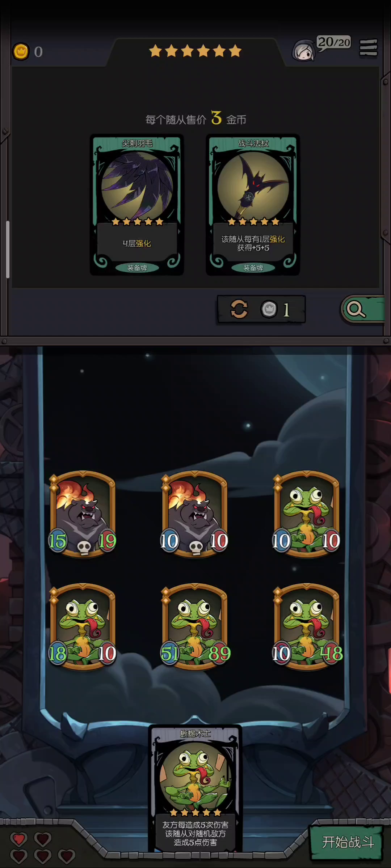This screenshot has width=391, height=868.
Task: Open the hamburger menu icon
Action: point(369,48)
